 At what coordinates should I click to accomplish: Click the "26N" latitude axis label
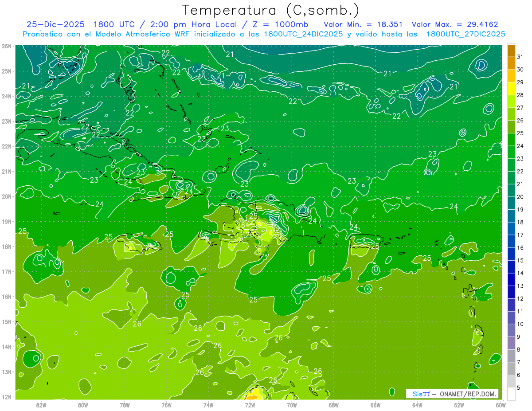pos(6,46)
